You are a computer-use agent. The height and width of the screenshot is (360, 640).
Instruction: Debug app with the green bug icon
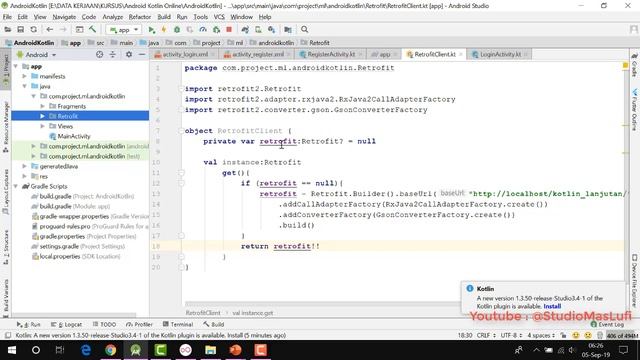coord(177,29)
